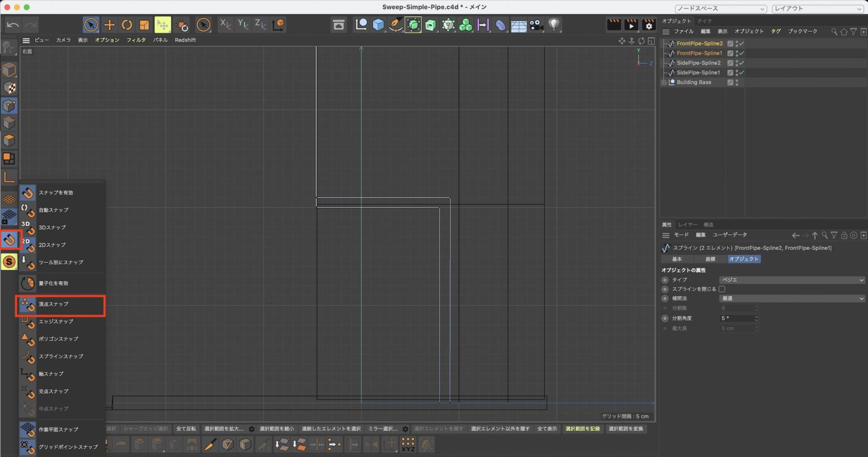868x457 pixels.
Task: Open the Spline pen tool icon
Action: click(x=396, y=24)
